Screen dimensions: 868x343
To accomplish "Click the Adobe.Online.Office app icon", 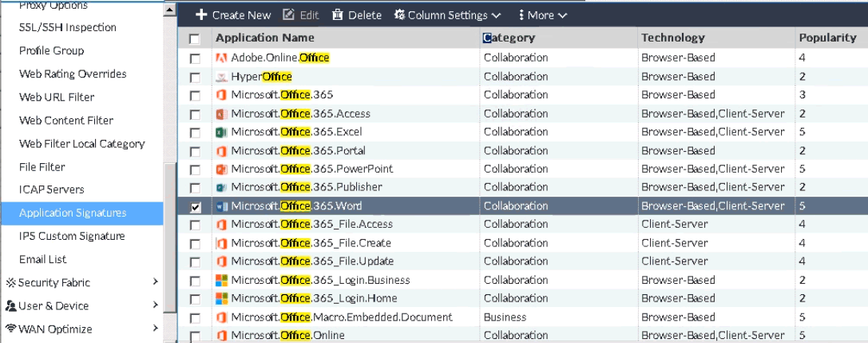I will tap(221, 58).
